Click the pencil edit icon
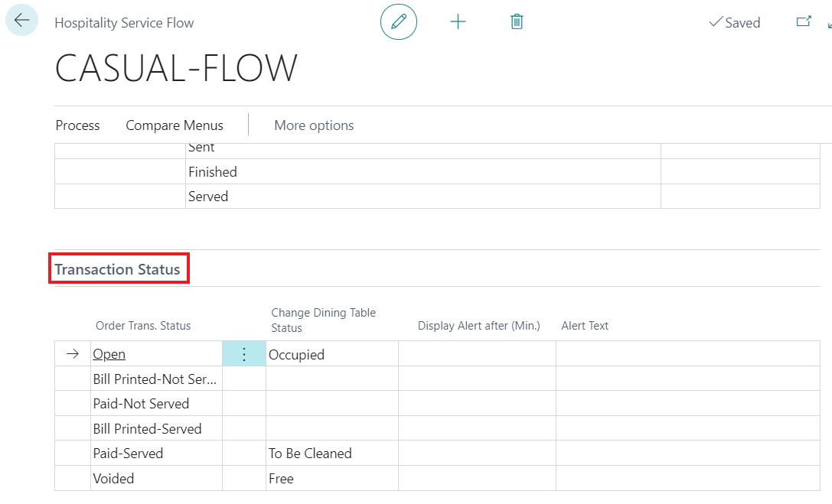 click(x=399, y=22)
